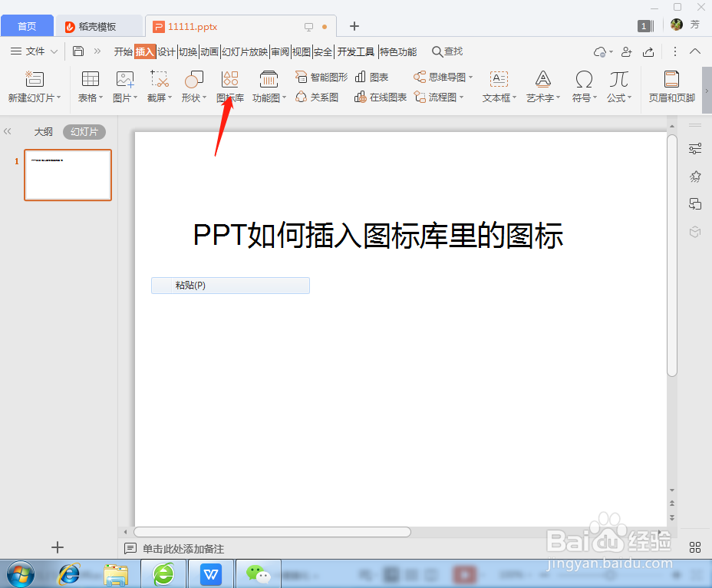Open the 图标库 icon library

point(229,86)
